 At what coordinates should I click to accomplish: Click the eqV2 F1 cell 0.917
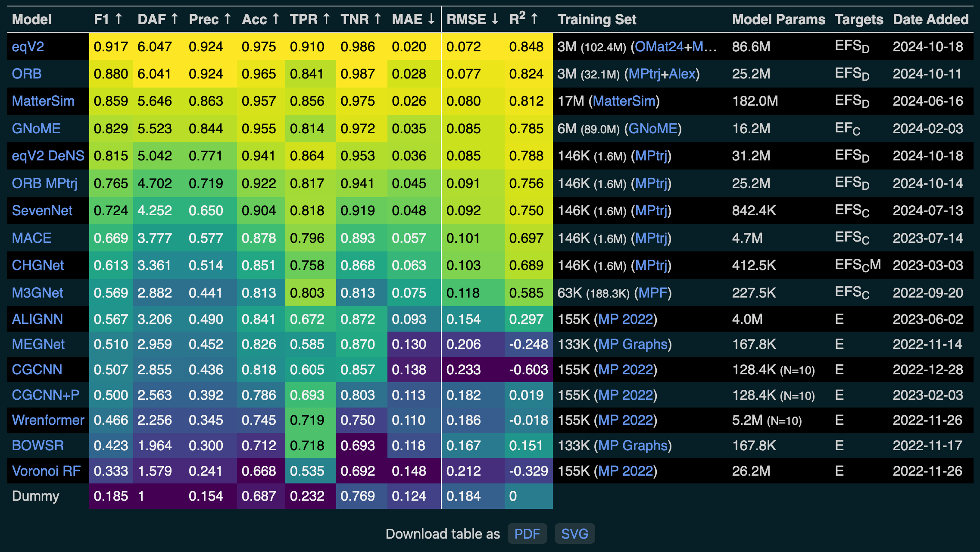pyautogui.click(x=111, y=47)
